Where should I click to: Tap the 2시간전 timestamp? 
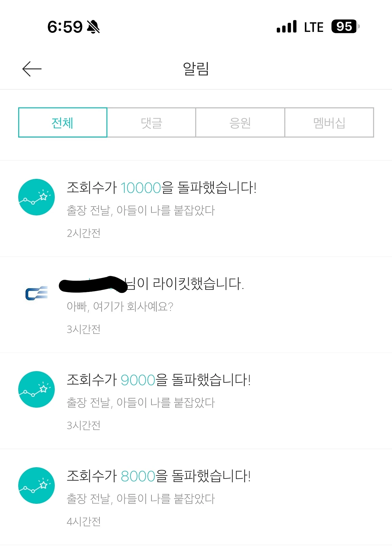[84, 233]
